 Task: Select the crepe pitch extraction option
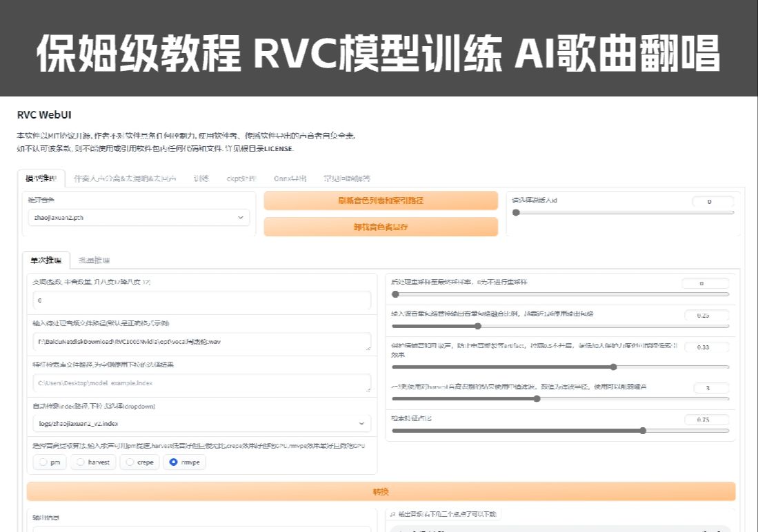pos(140,462)
